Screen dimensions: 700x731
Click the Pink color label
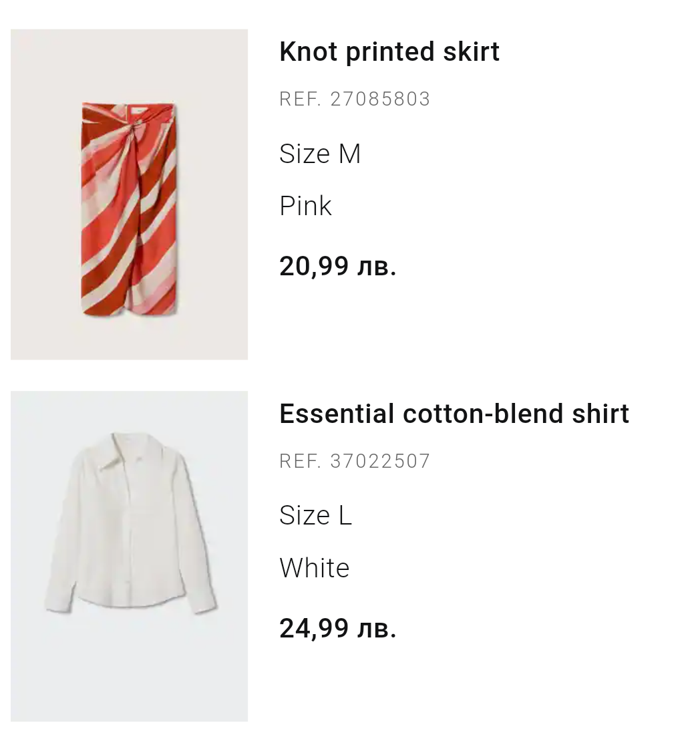(305, 206)
